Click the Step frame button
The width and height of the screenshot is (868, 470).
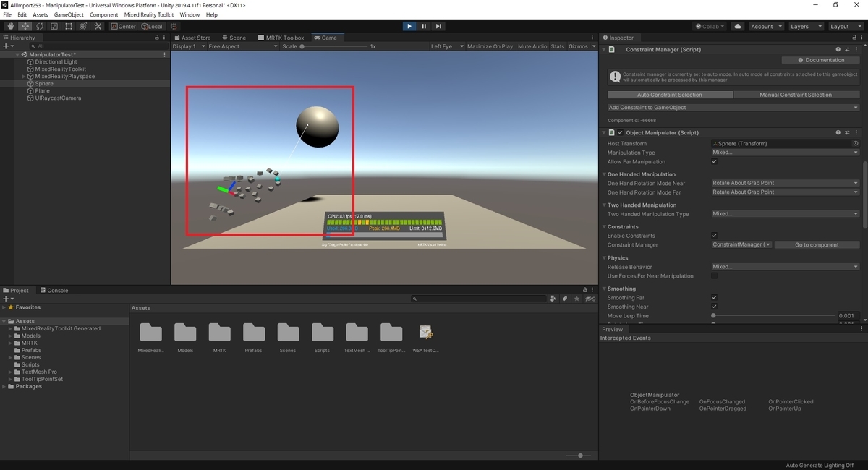pos(438,27)
